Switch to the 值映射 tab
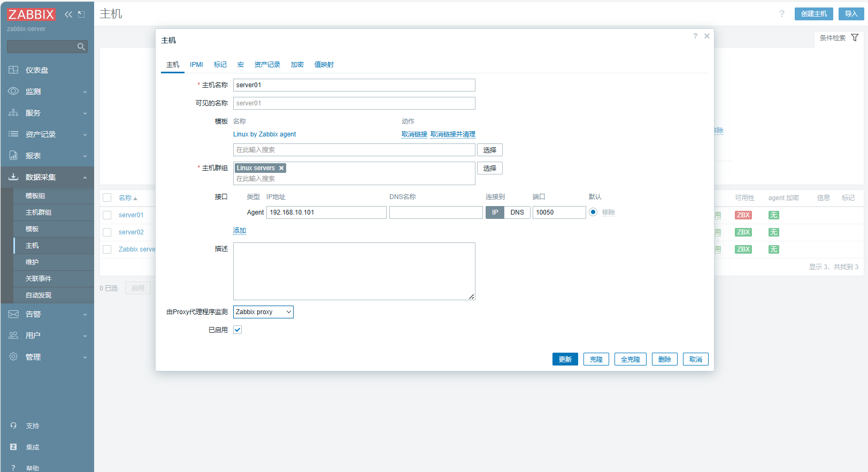The image size is (868, 472). pyautogui.click(x=324, y=65)
